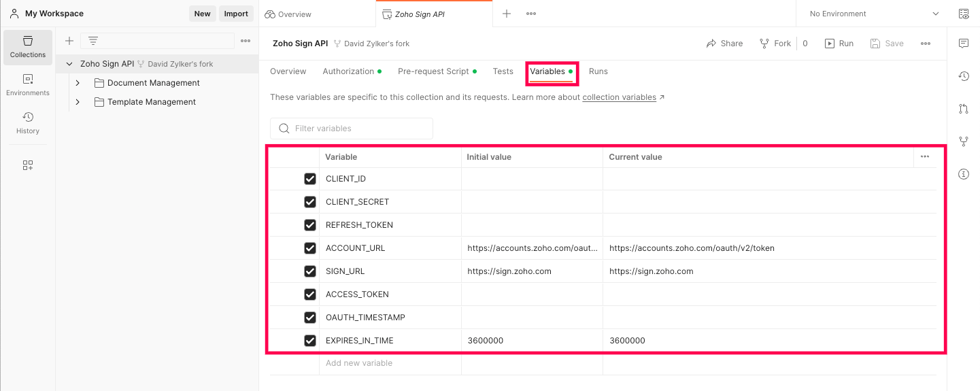Open the comments icon in right sidebar
This screenshot has height=391, width=980.
(x=963, y=44)
